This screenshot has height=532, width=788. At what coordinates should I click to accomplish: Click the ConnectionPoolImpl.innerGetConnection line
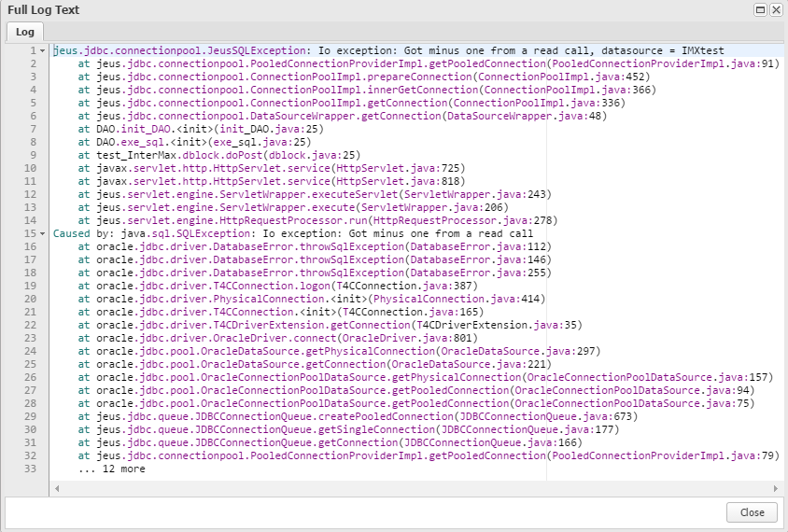click(x=367, y=90)
